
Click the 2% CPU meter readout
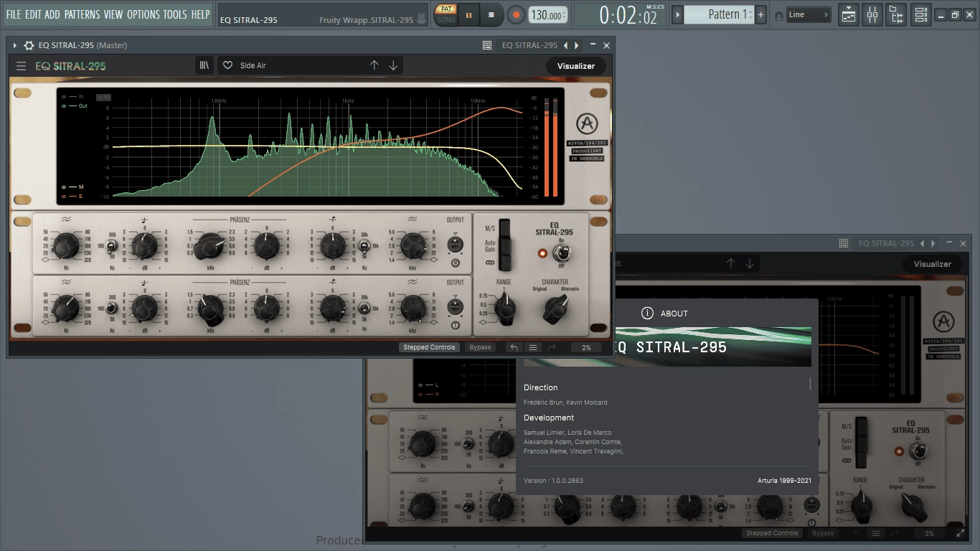586,347
